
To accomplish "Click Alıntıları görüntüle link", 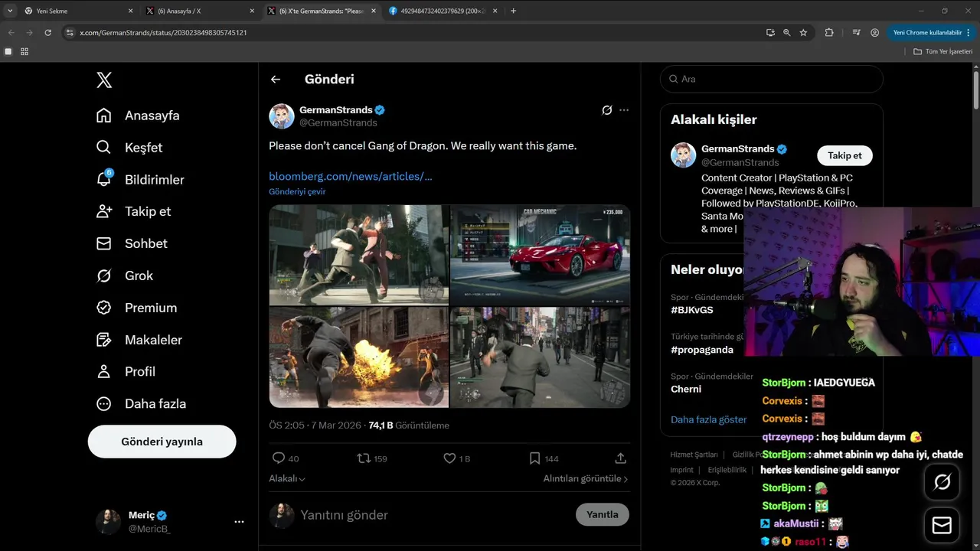I will tap(586, 478).
